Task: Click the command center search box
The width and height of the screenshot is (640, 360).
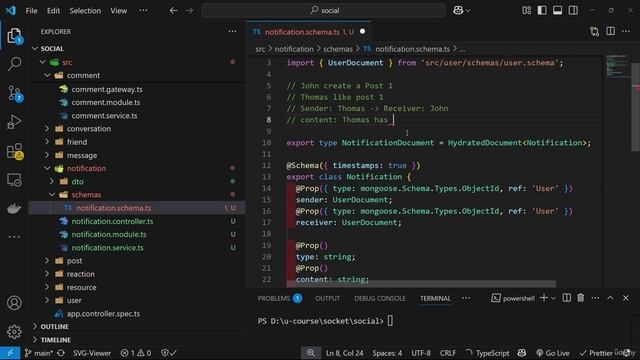Action: click(324, 11)
